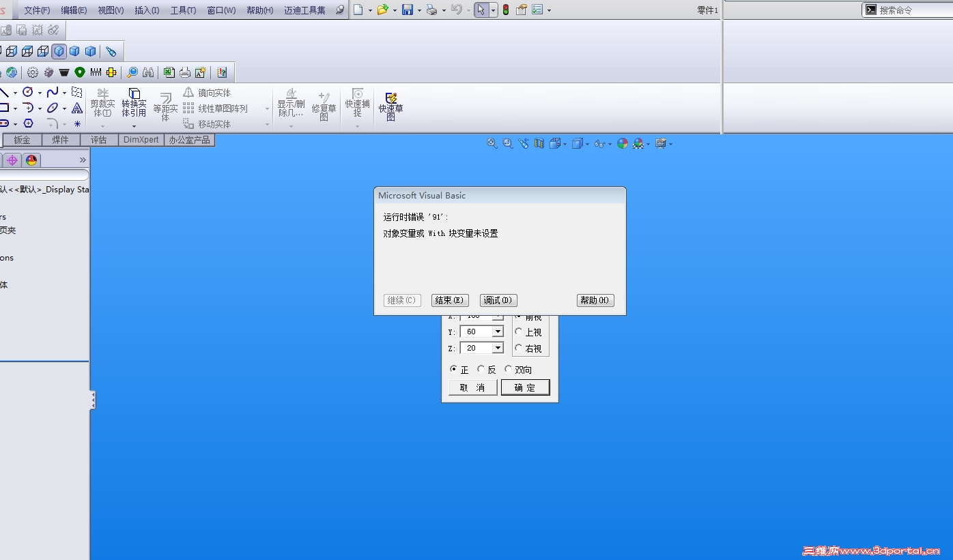
Task: Open the 工具(T) menu
Action: 183,10
